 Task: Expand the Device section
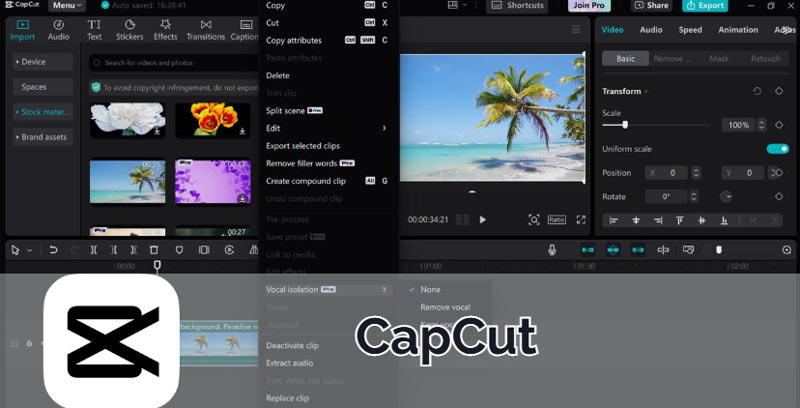pyautogui.click(x=43, y=62)
